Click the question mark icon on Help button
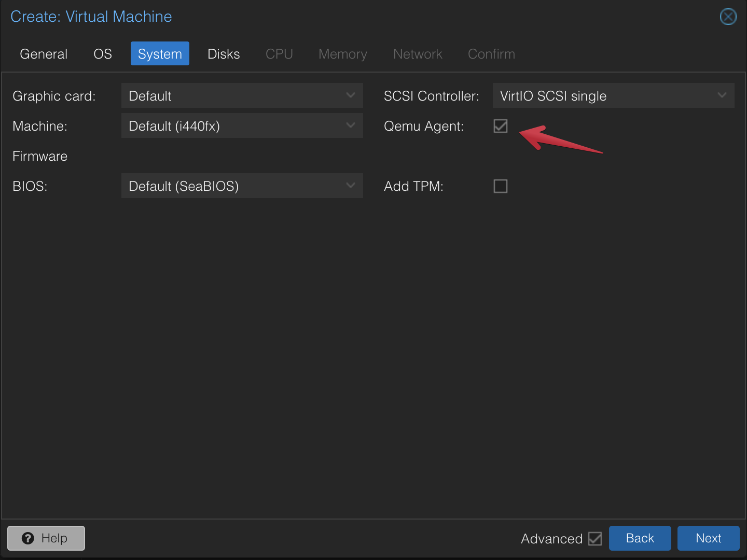This screenshot has height=560, width=747. pos(29,538)
